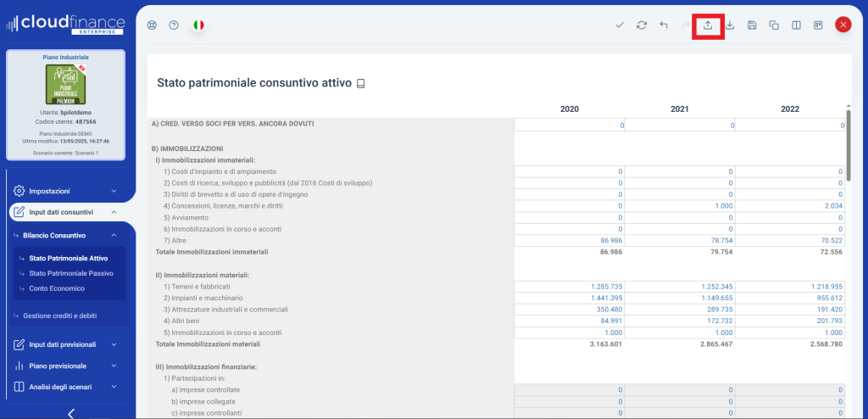The width and height of the screenshot is (868, 419).
Task: Click the Bilancio Consuntivo submenu label
Action: 54,236
